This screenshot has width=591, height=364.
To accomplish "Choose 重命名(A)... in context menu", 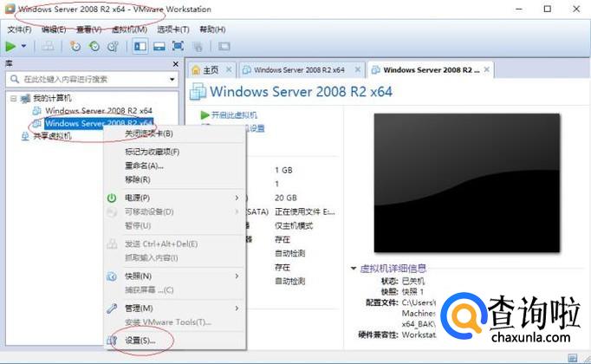I will point(175,166).
